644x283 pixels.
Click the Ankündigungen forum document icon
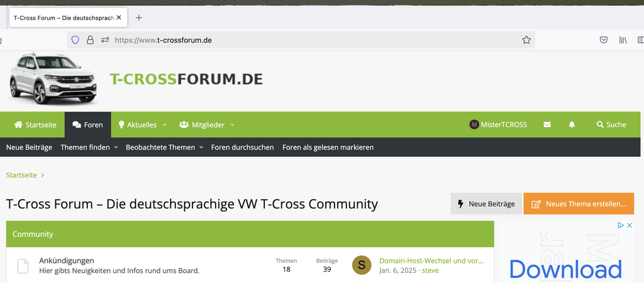click(23, 266)
